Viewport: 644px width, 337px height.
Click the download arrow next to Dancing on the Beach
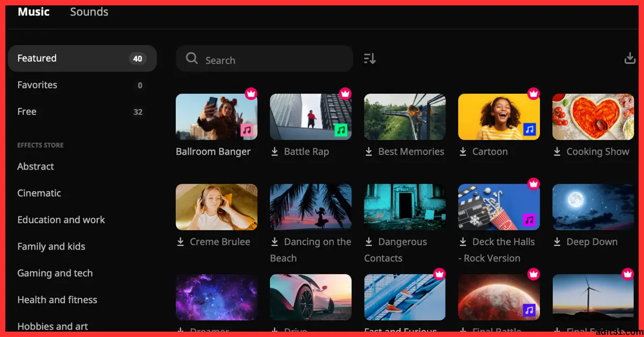pos(275,242)
